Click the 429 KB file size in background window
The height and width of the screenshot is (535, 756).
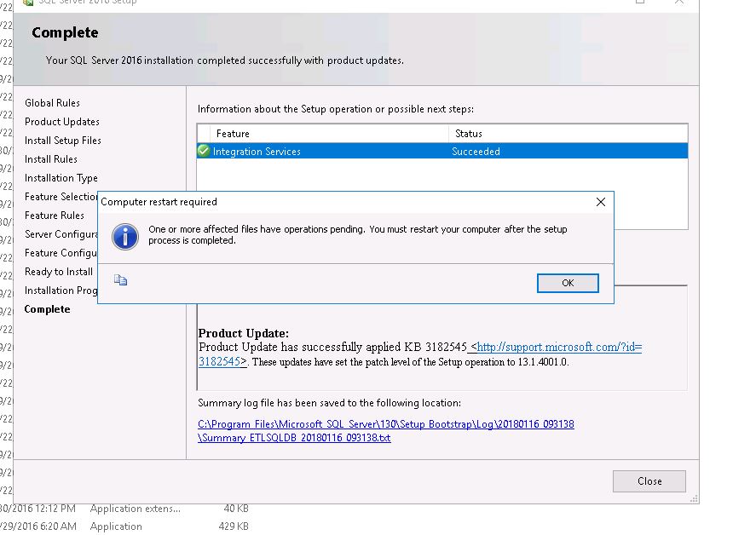coord(234,526)
